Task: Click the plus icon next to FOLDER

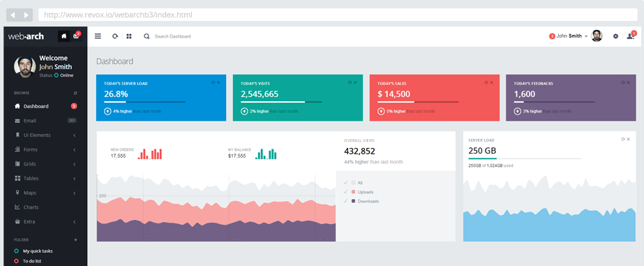Action: pos(75,239)
